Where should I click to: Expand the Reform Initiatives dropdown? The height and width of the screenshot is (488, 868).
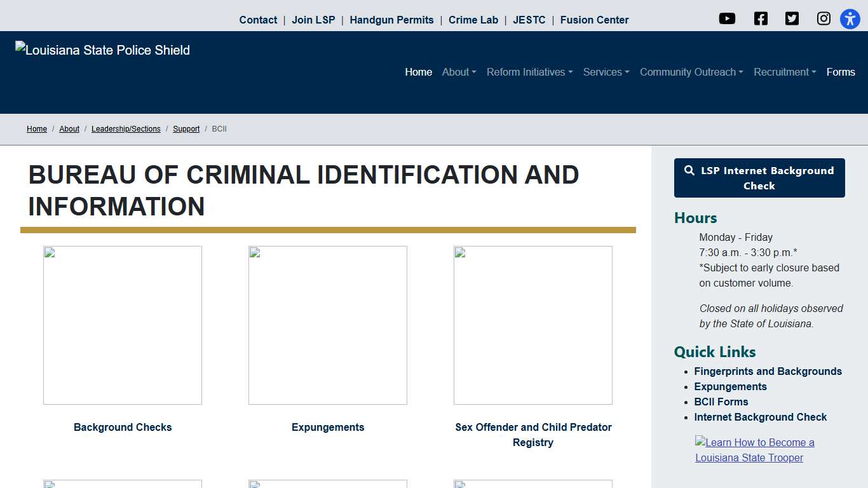coord(529,72)
